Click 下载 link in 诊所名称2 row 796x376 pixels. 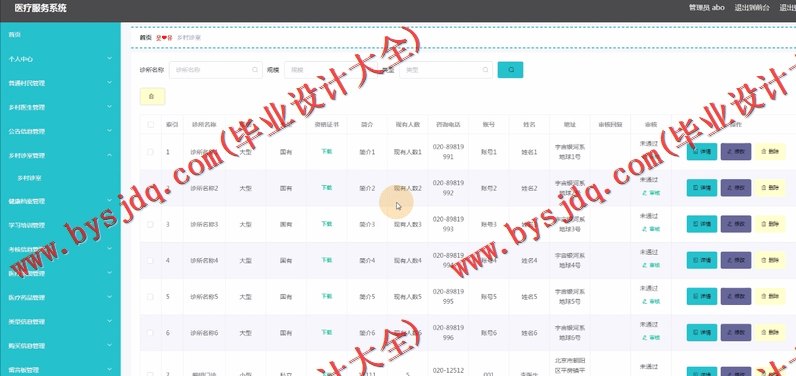[326, 188]
